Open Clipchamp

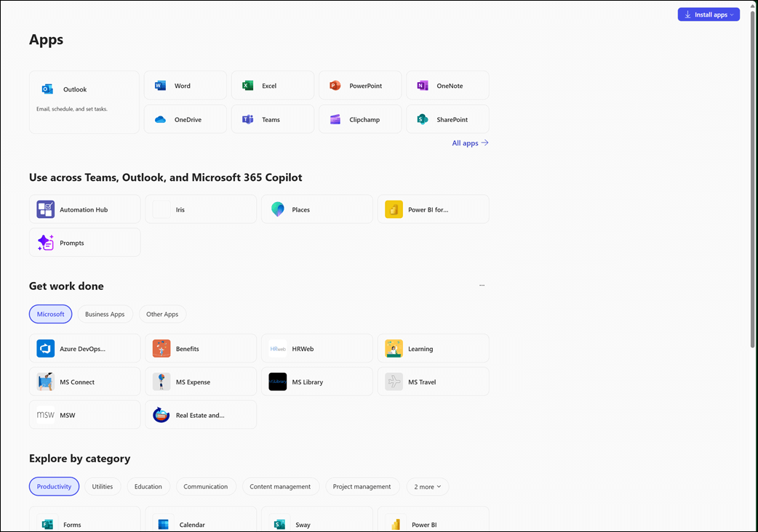[359, 118]
